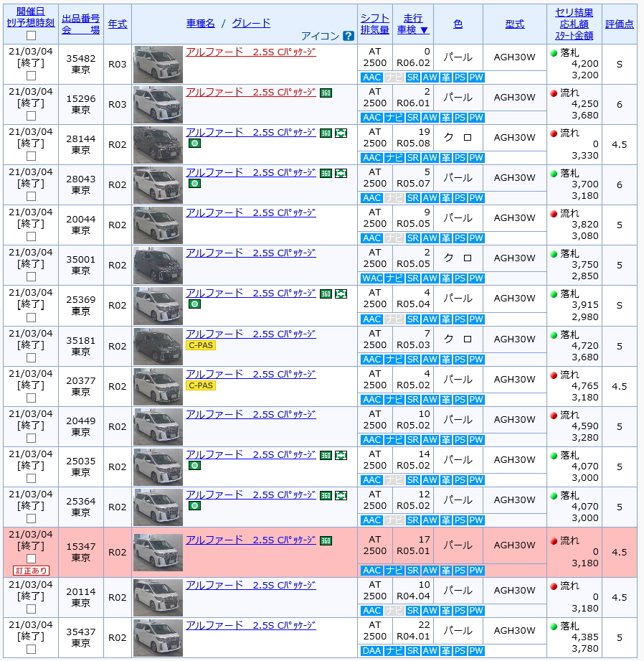Sort by セリ予想時刻 header link

[31, 23]
